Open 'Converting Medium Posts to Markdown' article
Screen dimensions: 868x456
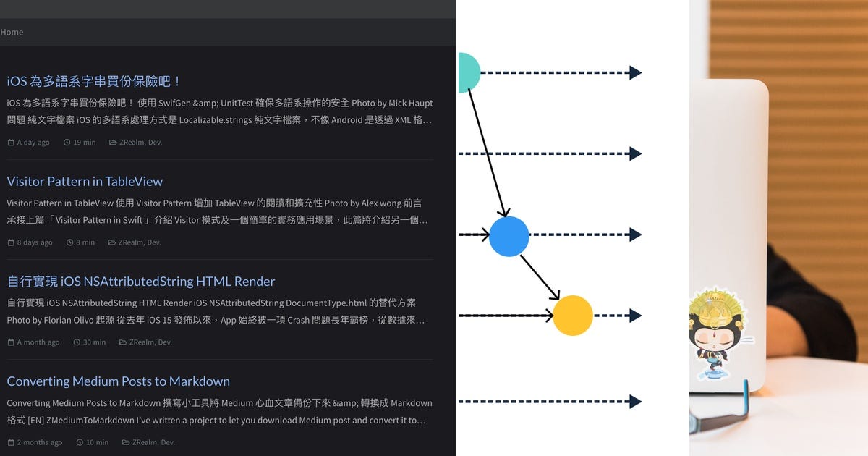click(118, 381)
